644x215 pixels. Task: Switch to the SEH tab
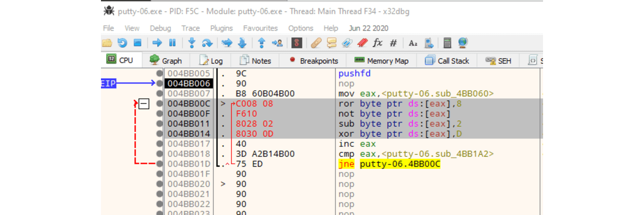[x=498, y=61]
